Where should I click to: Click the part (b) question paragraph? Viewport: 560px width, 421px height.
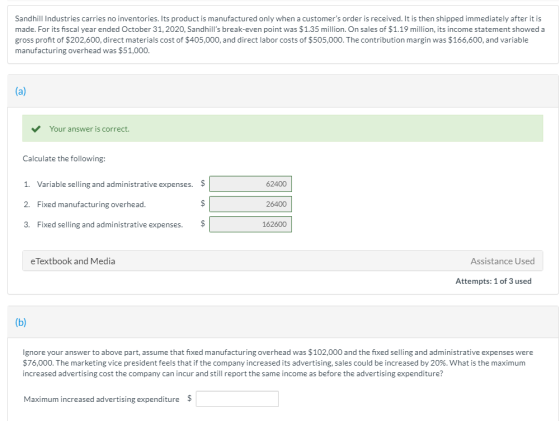pyautogui.click(x=278, y=363)
